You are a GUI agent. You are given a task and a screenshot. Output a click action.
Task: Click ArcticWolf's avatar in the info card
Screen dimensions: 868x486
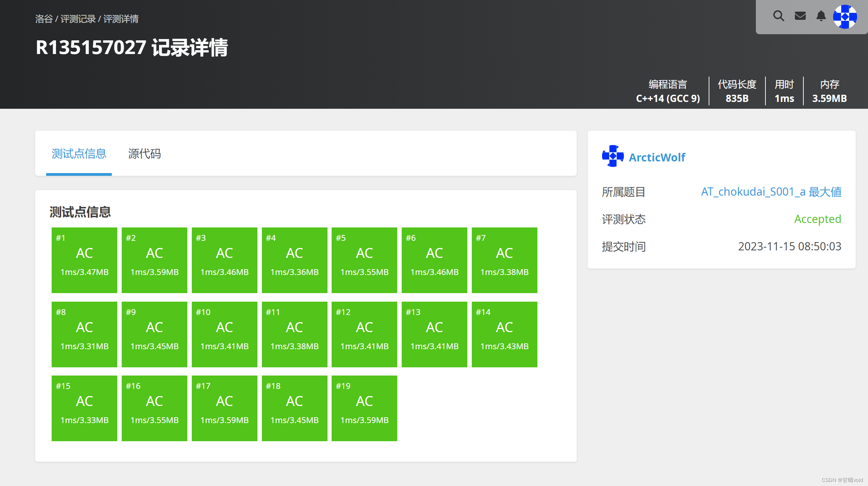click(613, 156)
